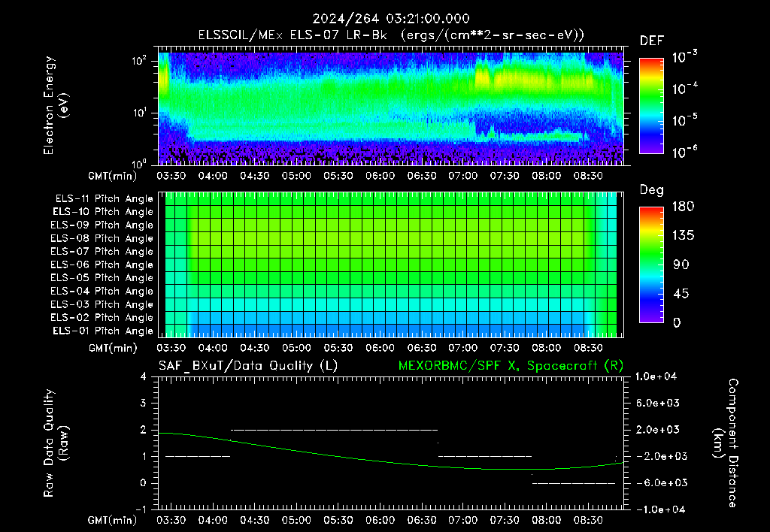Select the ELS-05 Pitch Angle row label

[x=102, y=278]
